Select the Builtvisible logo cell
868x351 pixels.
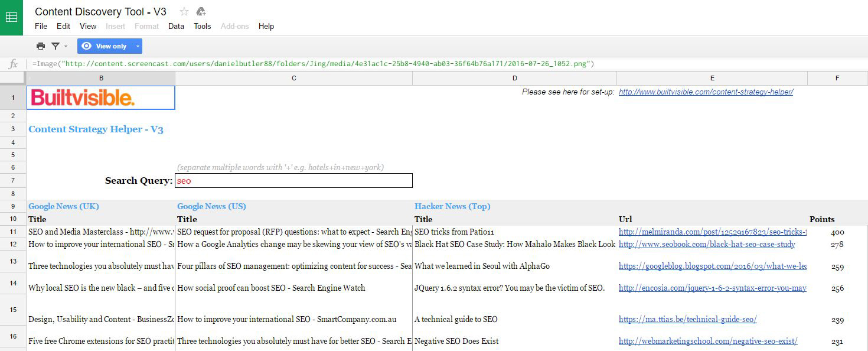[101, 97]
